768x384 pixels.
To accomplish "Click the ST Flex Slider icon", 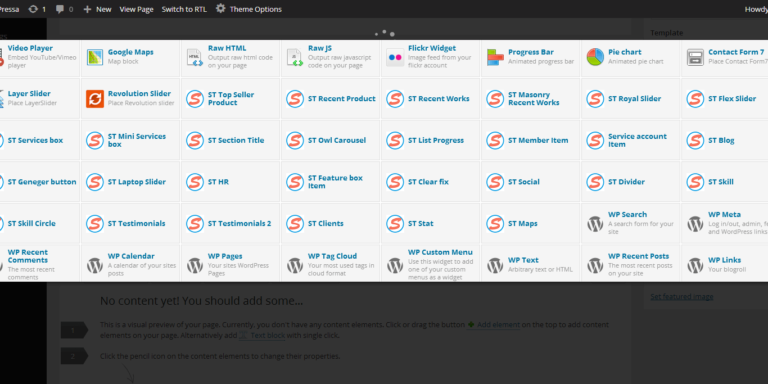I will (x=695, y=98).
